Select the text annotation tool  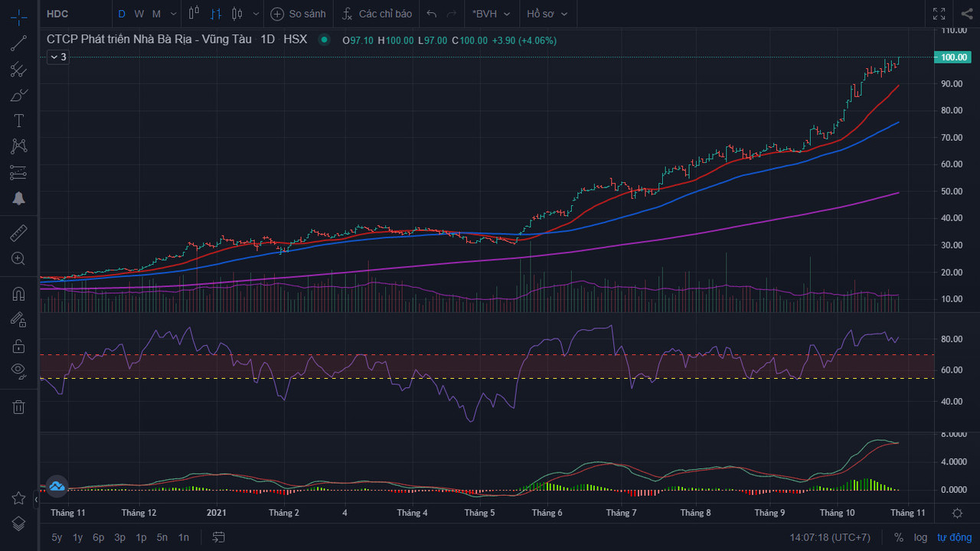pyautogui.click(x=18, y=121)
